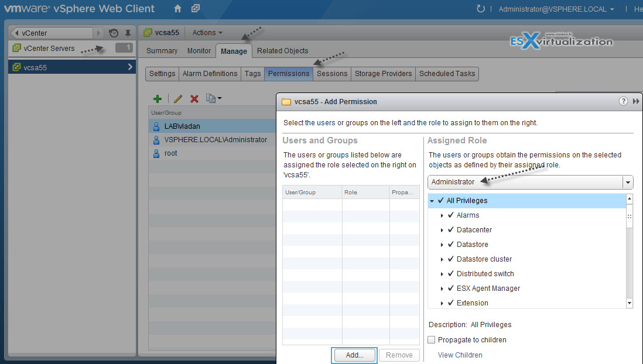Screen dimensions: 643x364
Task: Click forward arrow in navigator breadcrumb
Action: click(x=98, y=33)
